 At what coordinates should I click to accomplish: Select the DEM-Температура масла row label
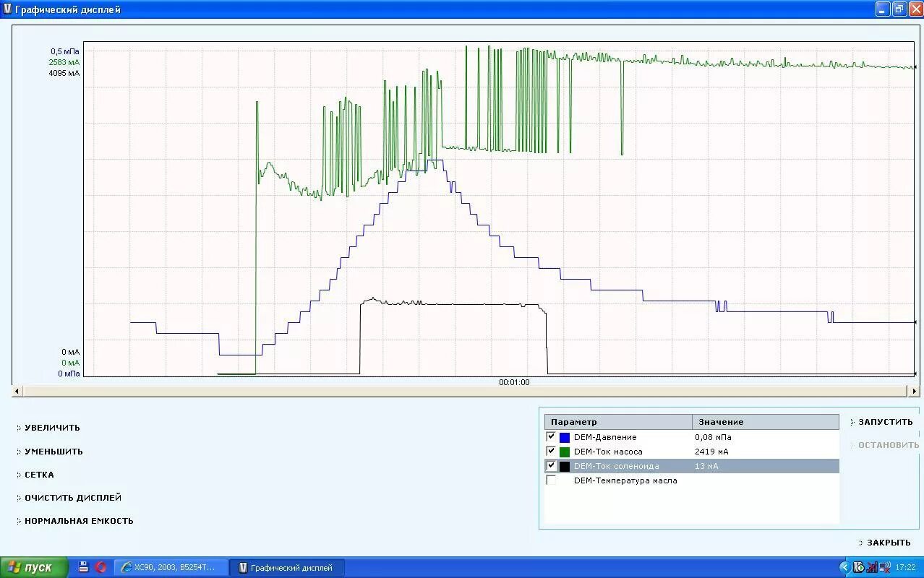click(x=625, y=480)
